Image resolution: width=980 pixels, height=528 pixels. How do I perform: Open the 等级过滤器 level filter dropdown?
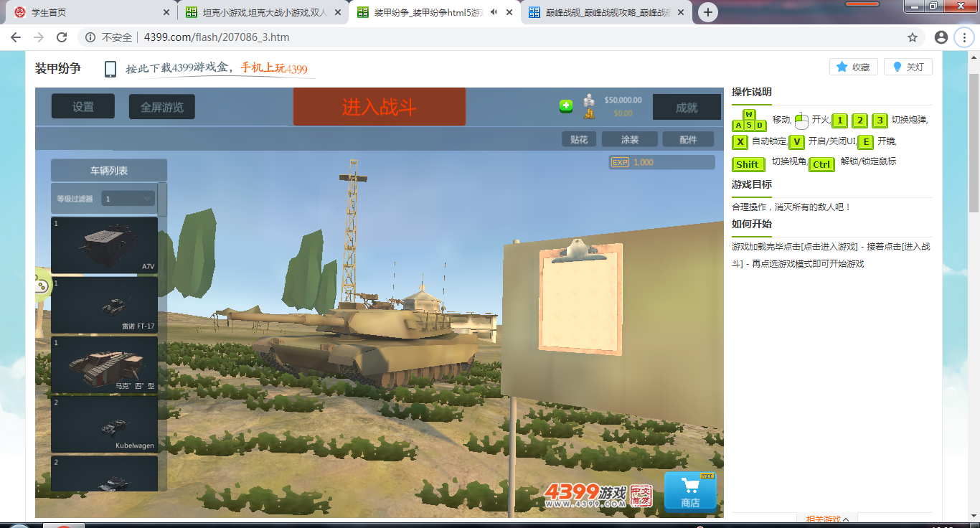(128, 198)
